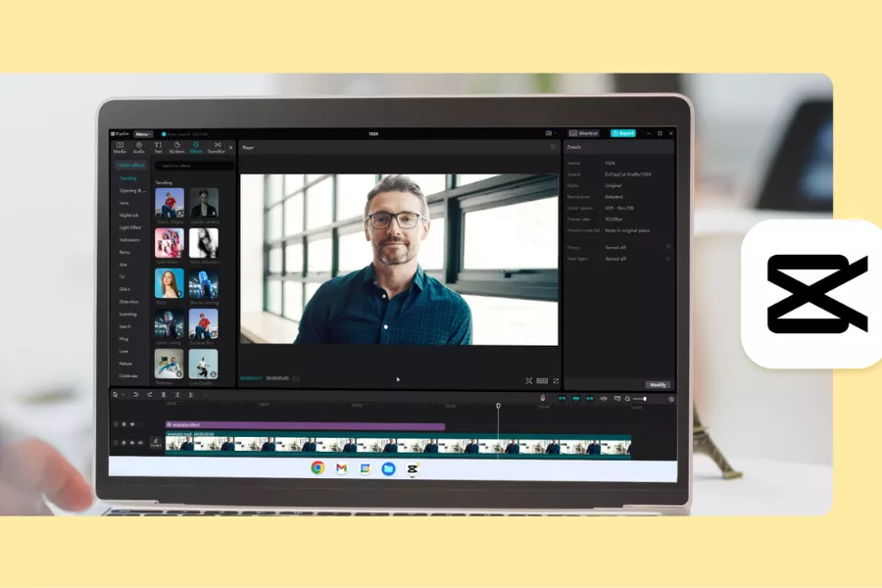
Task: Choose the select pointer tool
Action: coord(116,395)
